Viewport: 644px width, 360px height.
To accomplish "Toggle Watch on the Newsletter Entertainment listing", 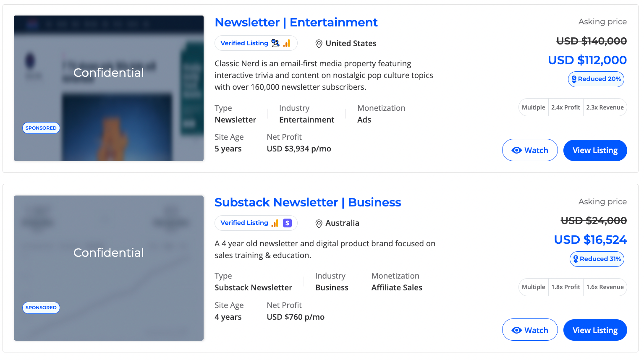I will click(530, 150).
